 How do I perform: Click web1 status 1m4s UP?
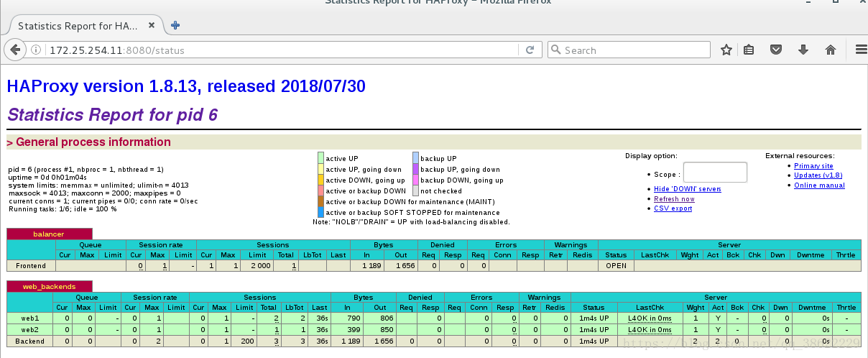pos(593,318)
